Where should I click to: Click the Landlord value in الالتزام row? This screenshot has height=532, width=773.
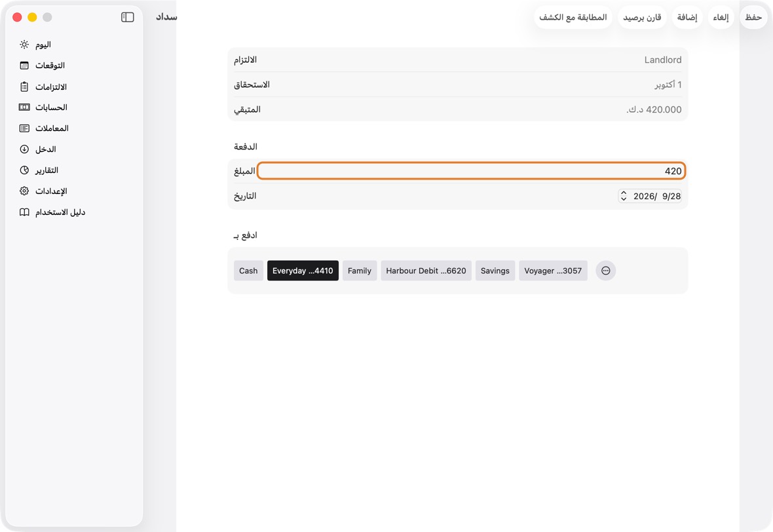[x=662, y=60]
